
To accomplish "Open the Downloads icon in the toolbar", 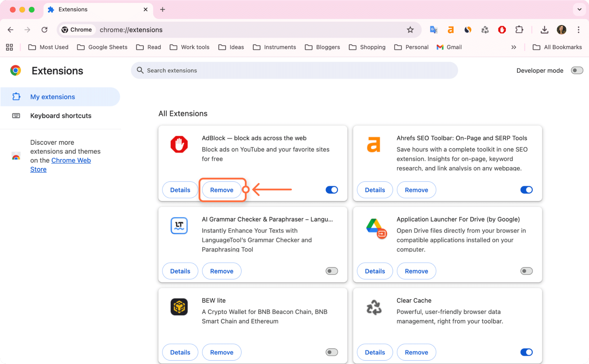I will click(x=545, y=30).
